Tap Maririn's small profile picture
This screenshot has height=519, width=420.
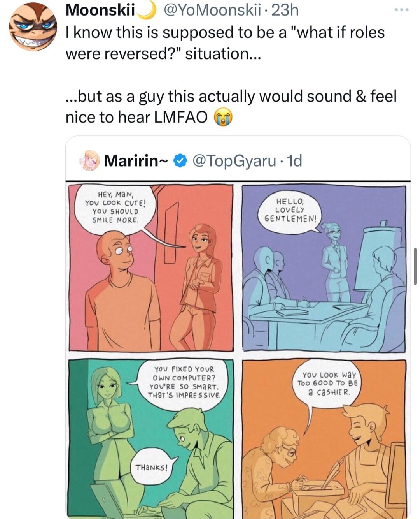click(x=90, y=160)
